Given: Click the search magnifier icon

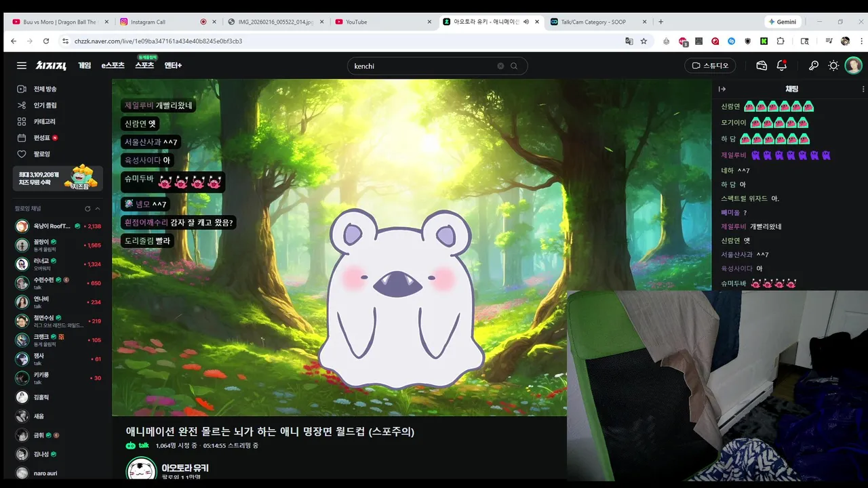Looking at the screenshot, I should point(514,66).
